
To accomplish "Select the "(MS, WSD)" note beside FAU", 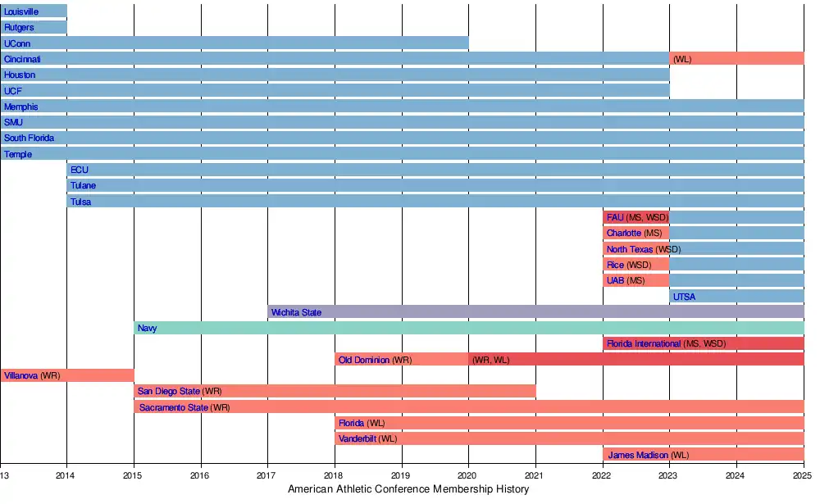I will pos(648,217).
